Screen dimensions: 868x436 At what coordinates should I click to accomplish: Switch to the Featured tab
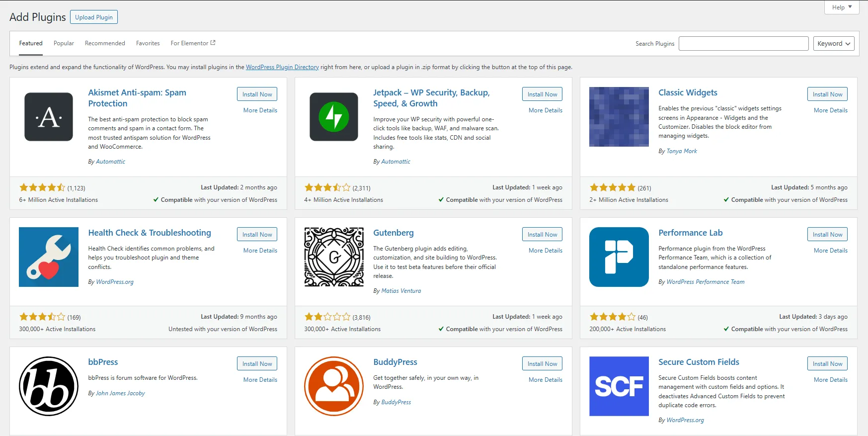tap(31, 43)
